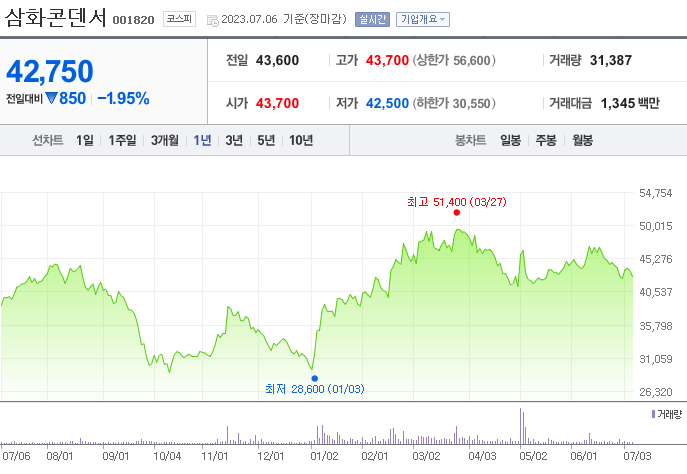Select the 1년 line chart tab
687x474 pixels.
[202, 140]
